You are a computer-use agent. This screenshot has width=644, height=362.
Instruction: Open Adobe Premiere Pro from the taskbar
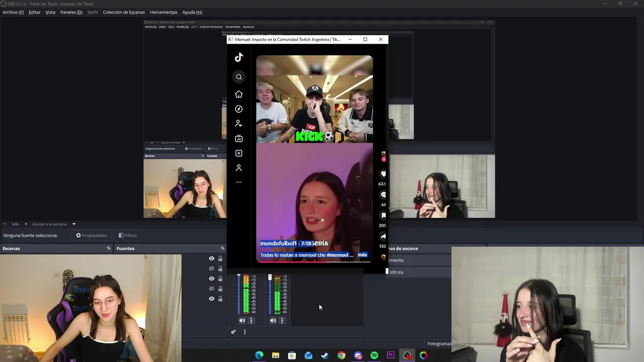pos(390,355)
